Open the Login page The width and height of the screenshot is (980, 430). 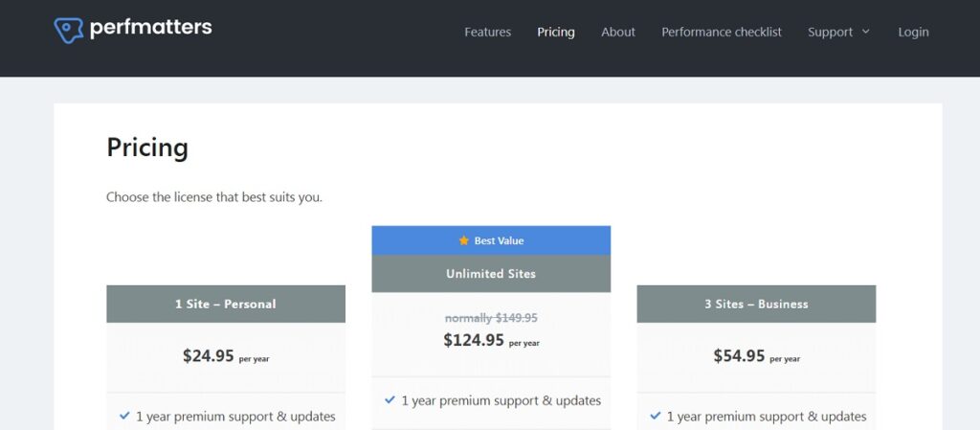(x=913, y=32)
